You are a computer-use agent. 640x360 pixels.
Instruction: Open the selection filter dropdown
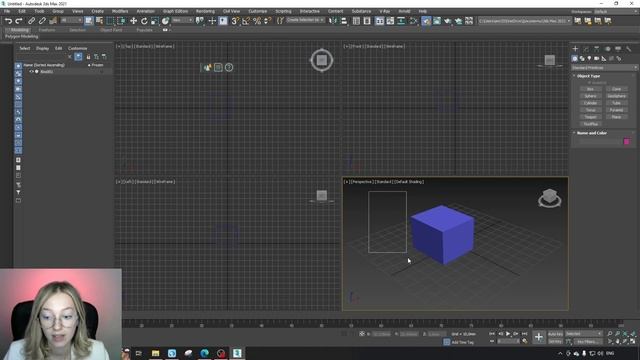click(71, 20)
